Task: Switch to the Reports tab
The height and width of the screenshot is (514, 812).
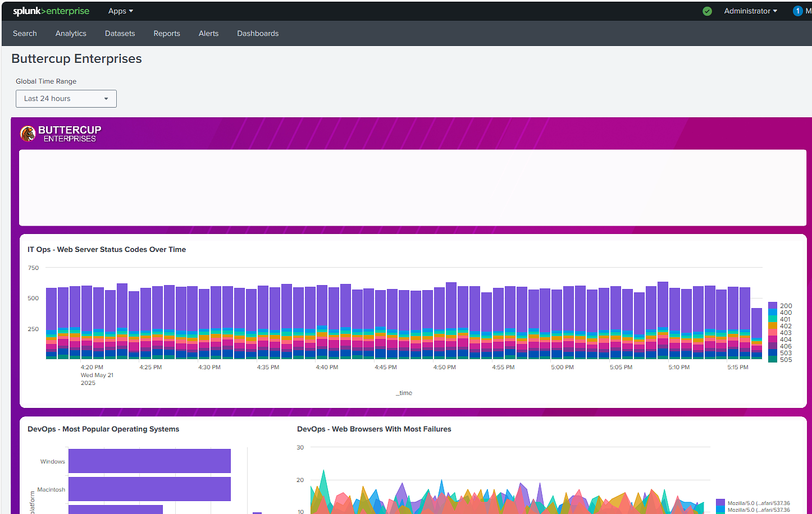Action: click(x=167, y=34)
